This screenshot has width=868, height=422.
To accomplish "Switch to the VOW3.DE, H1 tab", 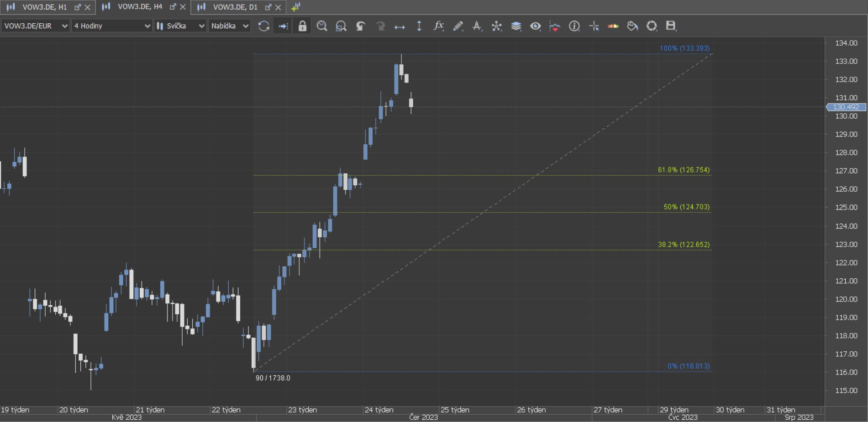I will 44,7.
